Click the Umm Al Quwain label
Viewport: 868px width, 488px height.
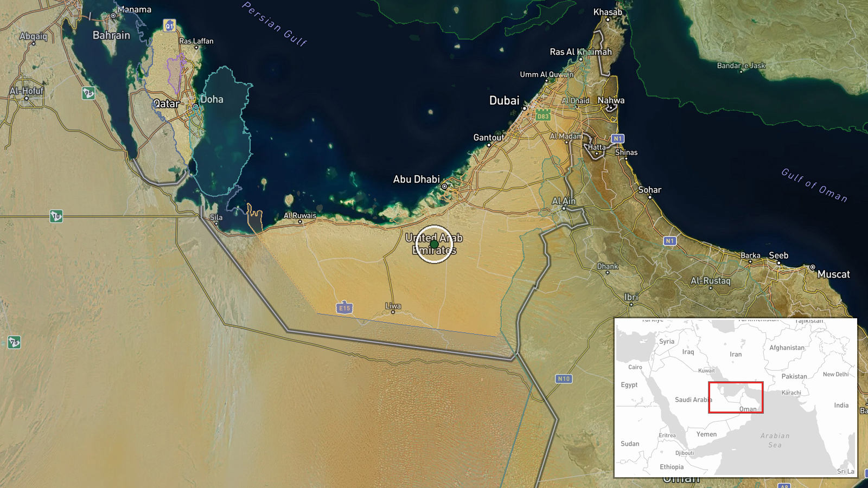point(546,74)
